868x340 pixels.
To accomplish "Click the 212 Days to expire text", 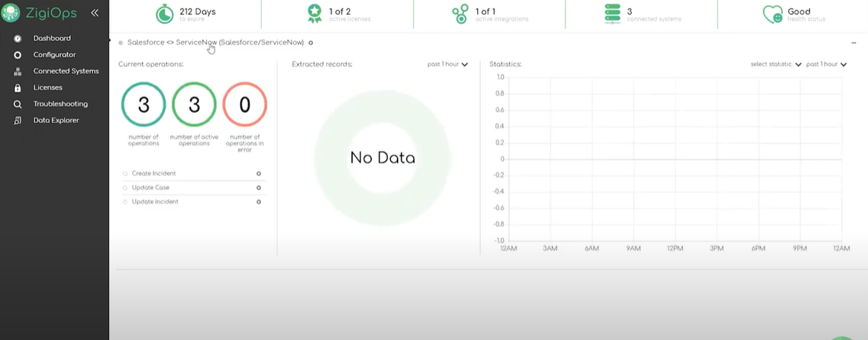I will point(198,14).
